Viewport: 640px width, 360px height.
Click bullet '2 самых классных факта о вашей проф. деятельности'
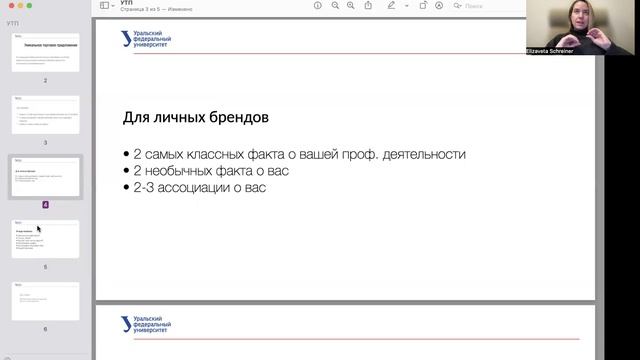coord(299,154)
